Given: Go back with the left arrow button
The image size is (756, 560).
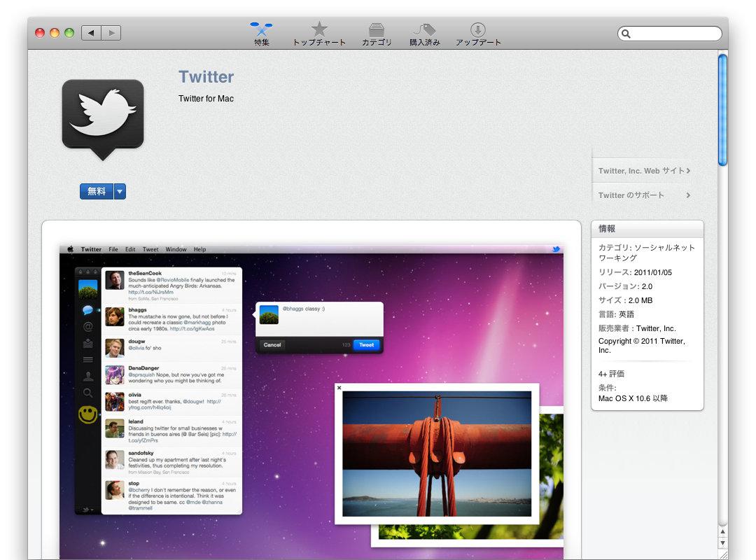Looking at the screenshot, I should pos(91,33).
